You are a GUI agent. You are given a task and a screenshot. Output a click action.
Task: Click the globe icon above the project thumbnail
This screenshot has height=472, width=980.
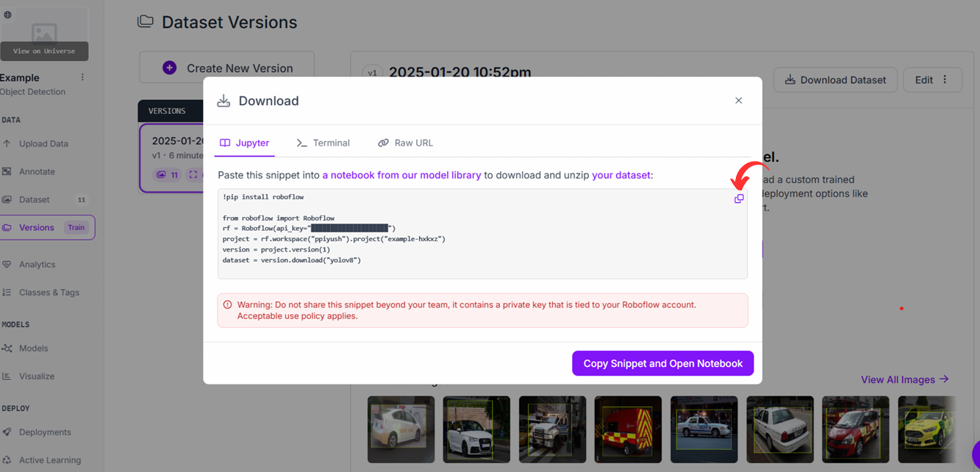pos(8,15)
